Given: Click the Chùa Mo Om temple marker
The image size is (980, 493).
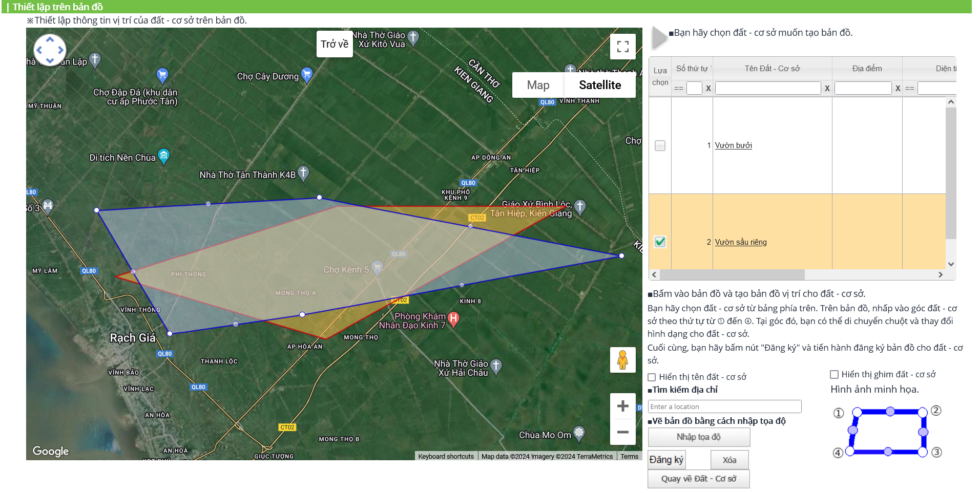Looking at the screenshot, I should (579, 433).
